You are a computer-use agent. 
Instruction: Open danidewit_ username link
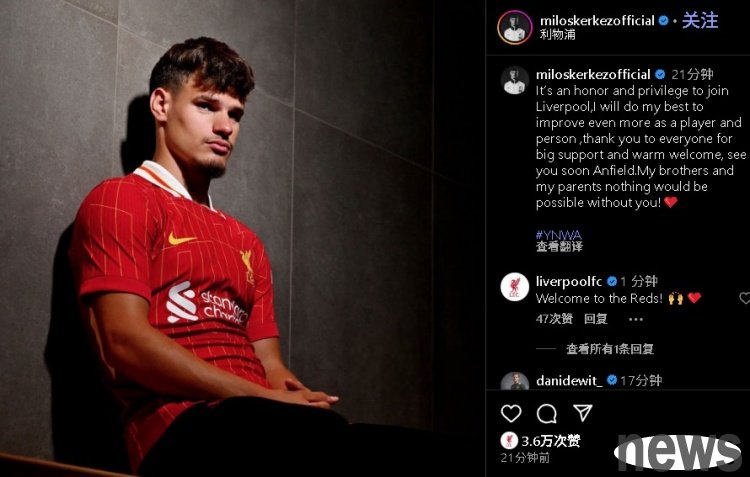(569, 380)
